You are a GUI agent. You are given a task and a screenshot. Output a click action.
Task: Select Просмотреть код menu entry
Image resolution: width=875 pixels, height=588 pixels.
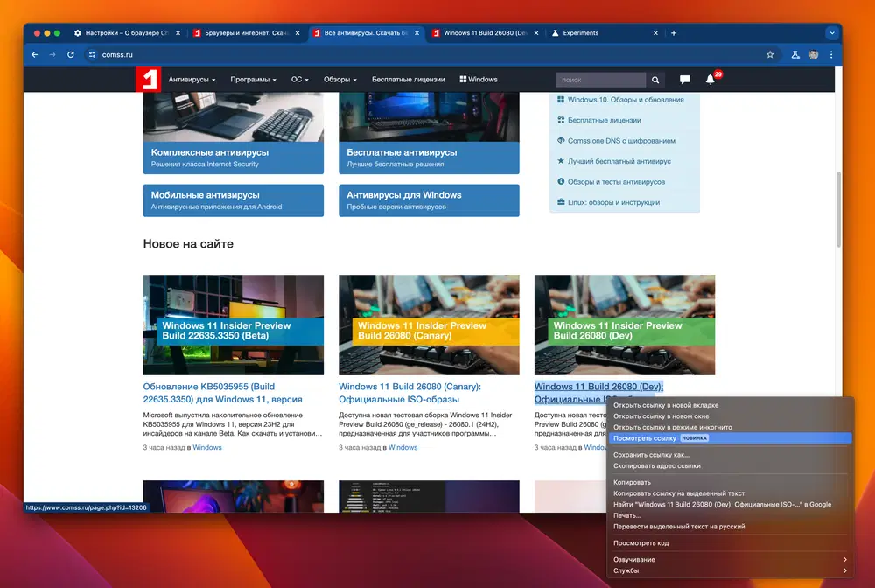[730, 542]
